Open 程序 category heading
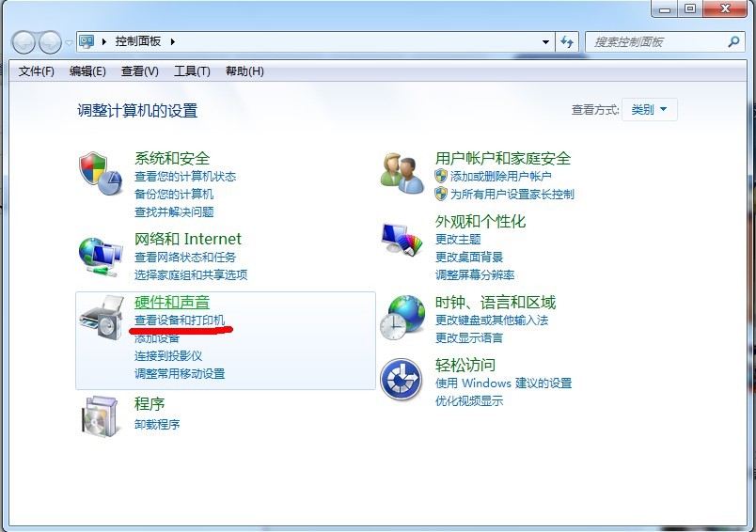The height and width of the screenshot is (532, 756). point(150,404)
